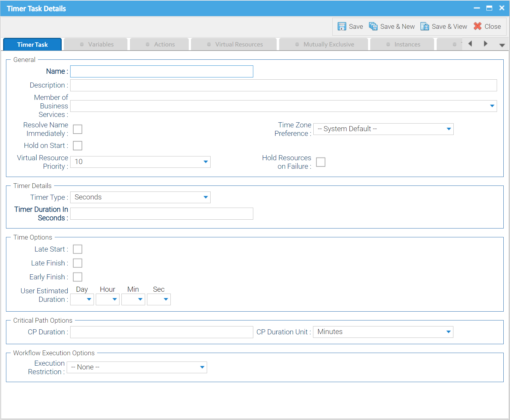The width and height of the screenshot is (510, 420).
Task: Expand the Execution Restriction dropdown
Action: (x=137, y=368)
